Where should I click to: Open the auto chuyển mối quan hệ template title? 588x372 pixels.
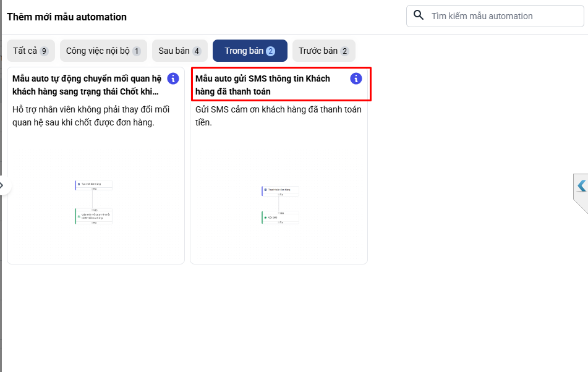click(85, 85)
